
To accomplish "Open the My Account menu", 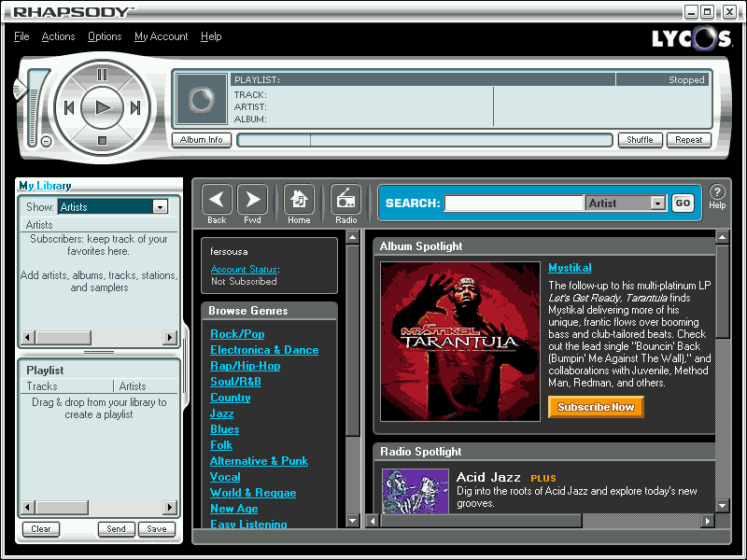I will (161, 36).
